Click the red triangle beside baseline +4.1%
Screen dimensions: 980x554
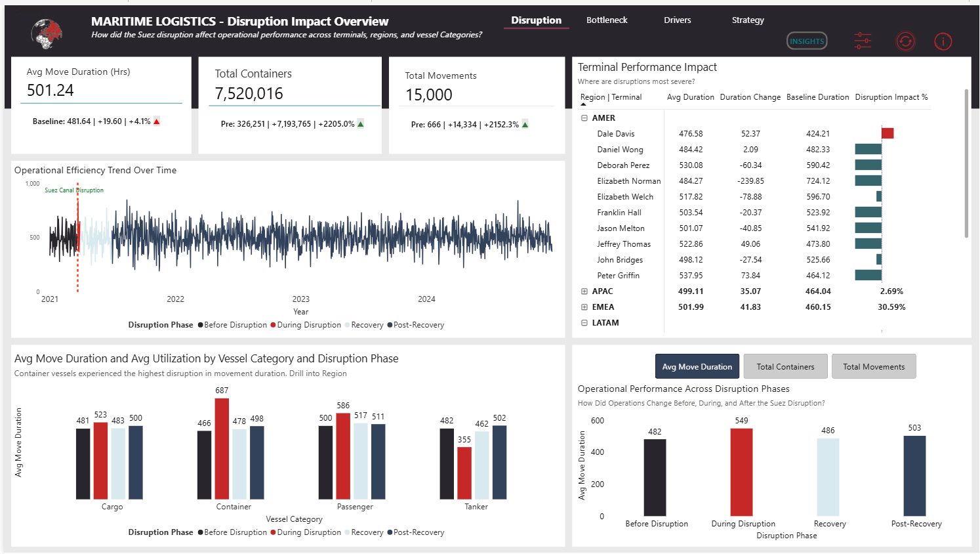pos(157,121)
